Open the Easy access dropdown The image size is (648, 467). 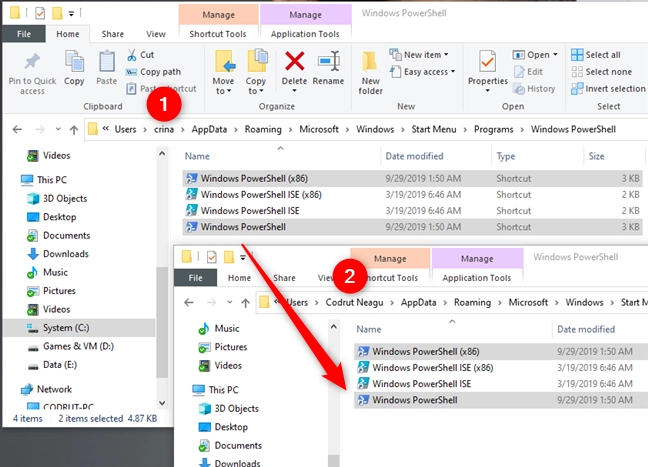click(422, 72)
